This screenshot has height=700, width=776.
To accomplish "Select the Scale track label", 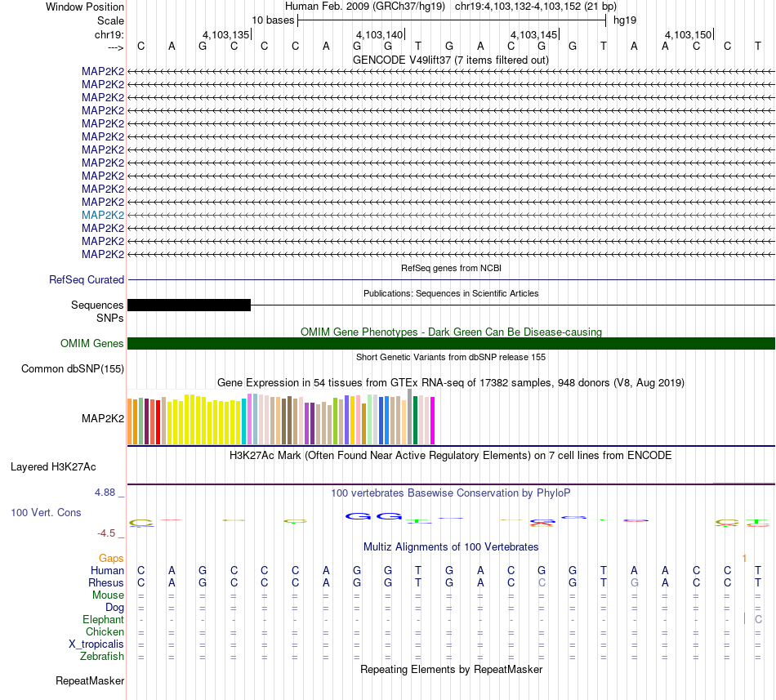I will pyautogui.click(x=110, y=20).
